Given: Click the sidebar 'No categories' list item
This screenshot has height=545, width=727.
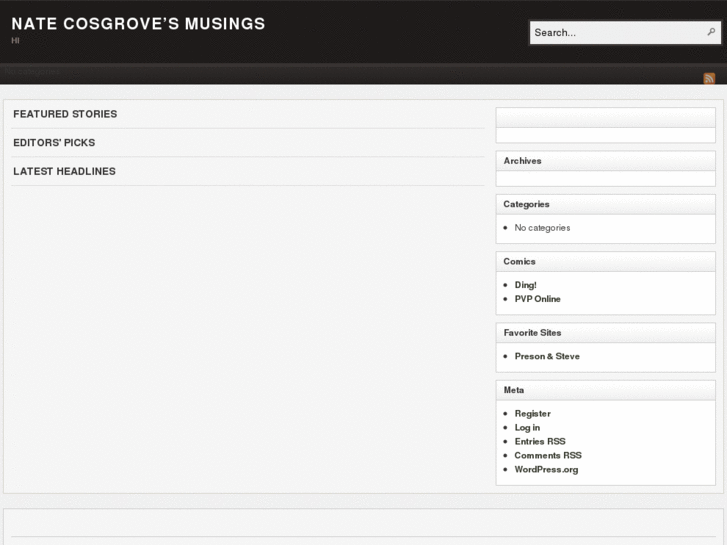Looking at the screenshot, I should (542, 228).
